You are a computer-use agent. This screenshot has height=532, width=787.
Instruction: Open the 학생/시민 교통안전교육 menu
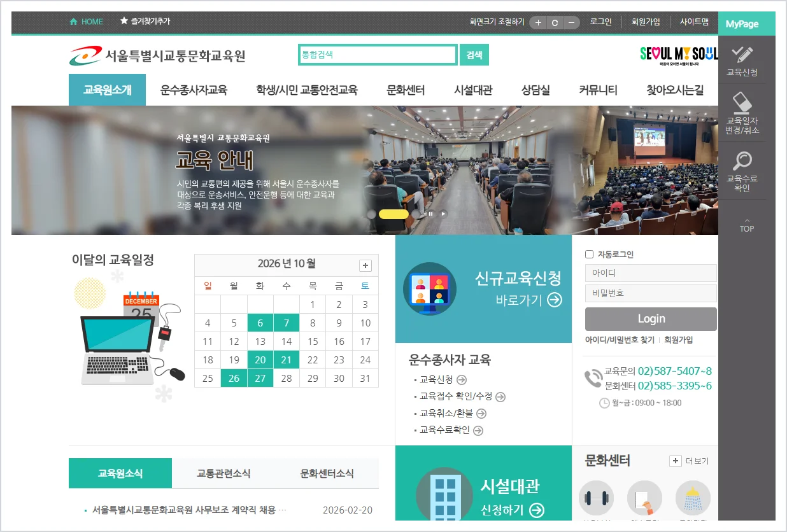coord(307,90)
